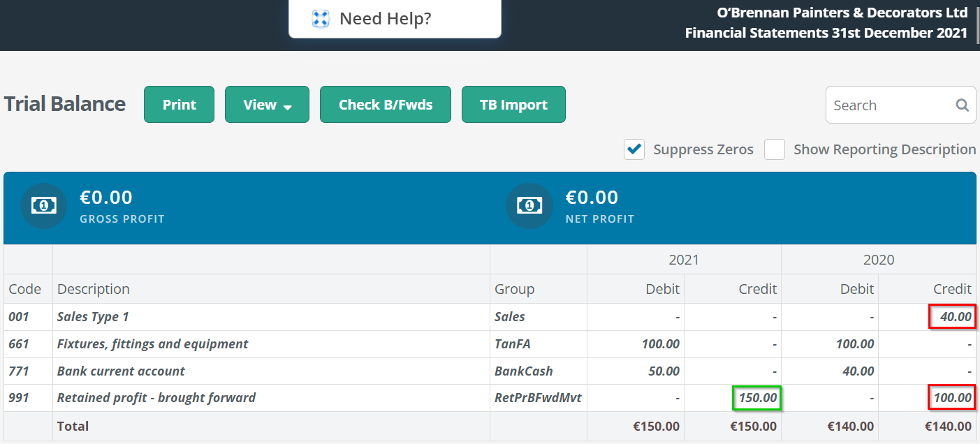
Task: Click the 2021 year column header
Action: tap(684, 260)
